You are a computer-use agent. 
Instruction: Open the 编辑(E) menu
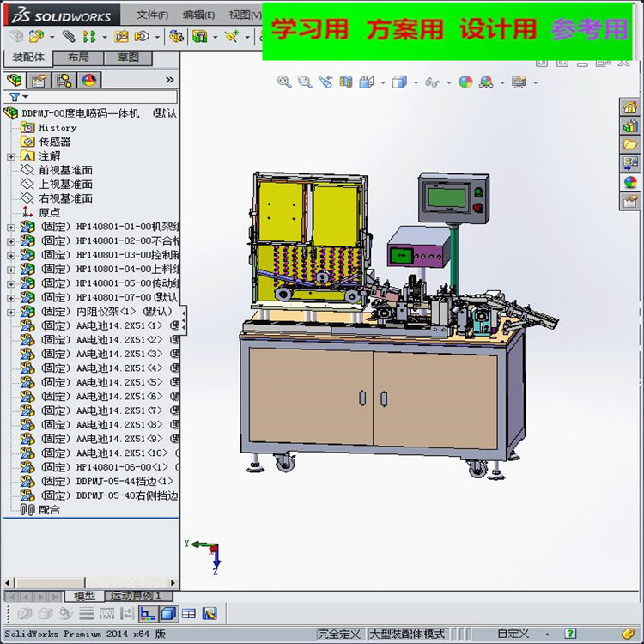pos(198,15)
